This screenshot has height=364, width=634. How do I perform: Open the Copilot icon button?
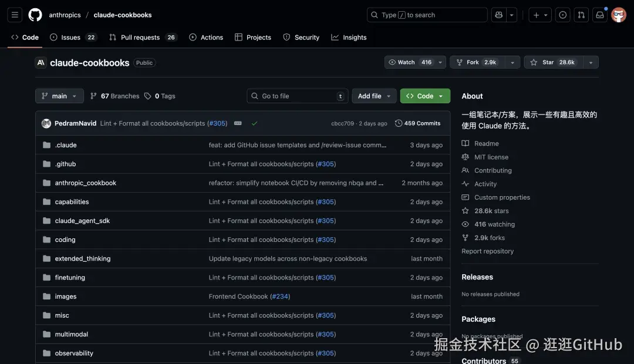[498, 15]
